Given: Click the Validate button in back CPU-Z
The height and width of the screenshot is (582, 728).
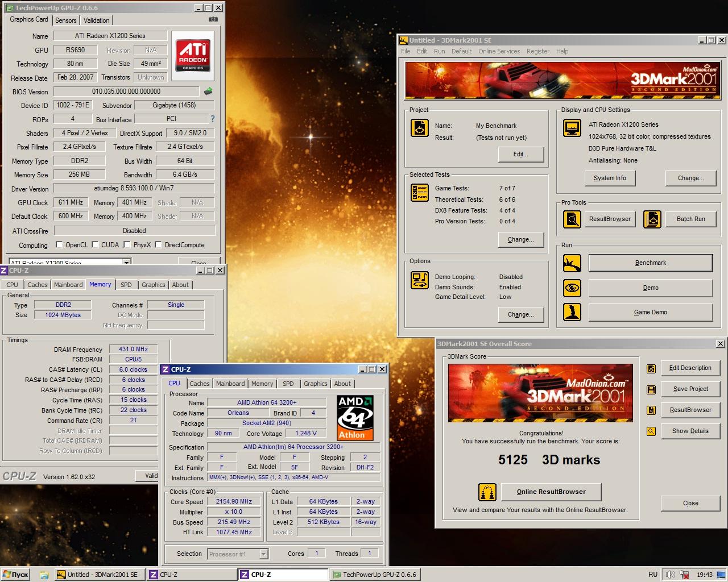Looking at the screenshot, I should click(148, 476).
